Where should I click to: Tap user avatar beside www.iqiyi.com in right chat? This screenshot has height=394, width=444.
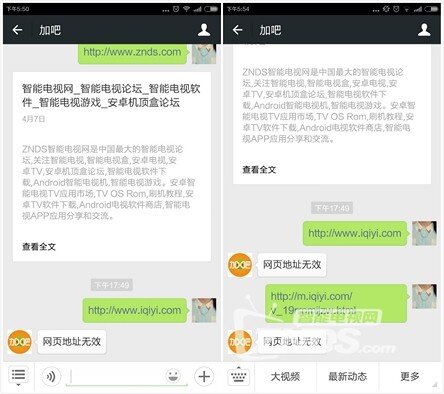coord(424,233)
